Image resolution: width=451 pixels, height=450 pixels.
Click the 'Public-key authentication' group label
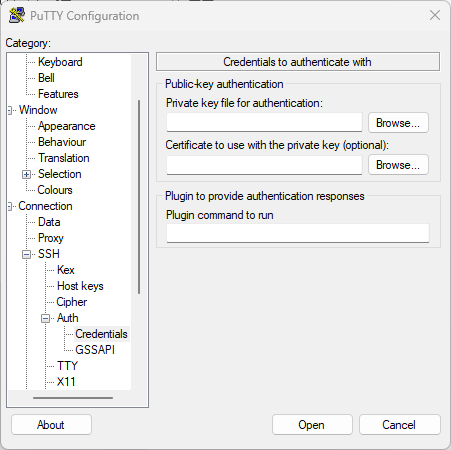tap(224, 84)
